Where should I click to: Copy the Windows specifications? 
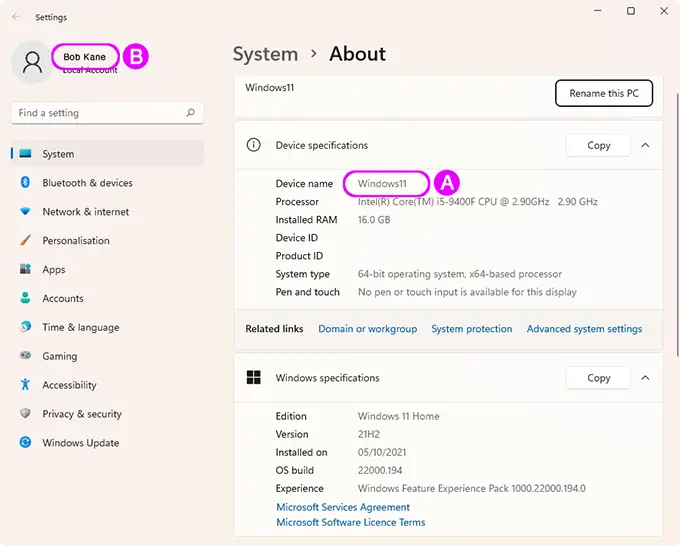(598, 378)
